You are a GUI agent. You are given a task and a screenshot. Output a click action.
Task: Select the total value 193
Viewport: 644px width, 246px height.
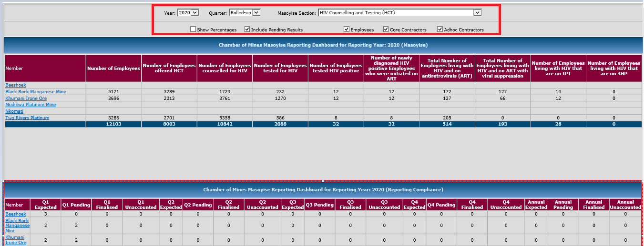(x=503, y=124)
